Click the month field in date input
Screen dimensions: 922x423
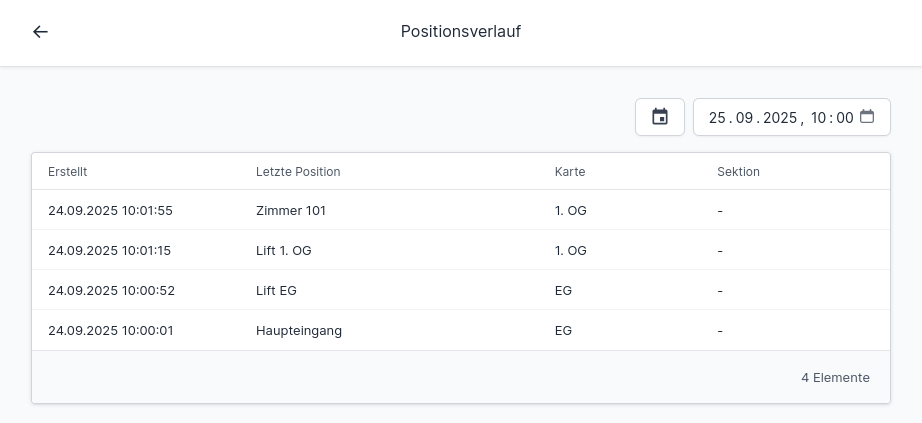click(744, 118)
